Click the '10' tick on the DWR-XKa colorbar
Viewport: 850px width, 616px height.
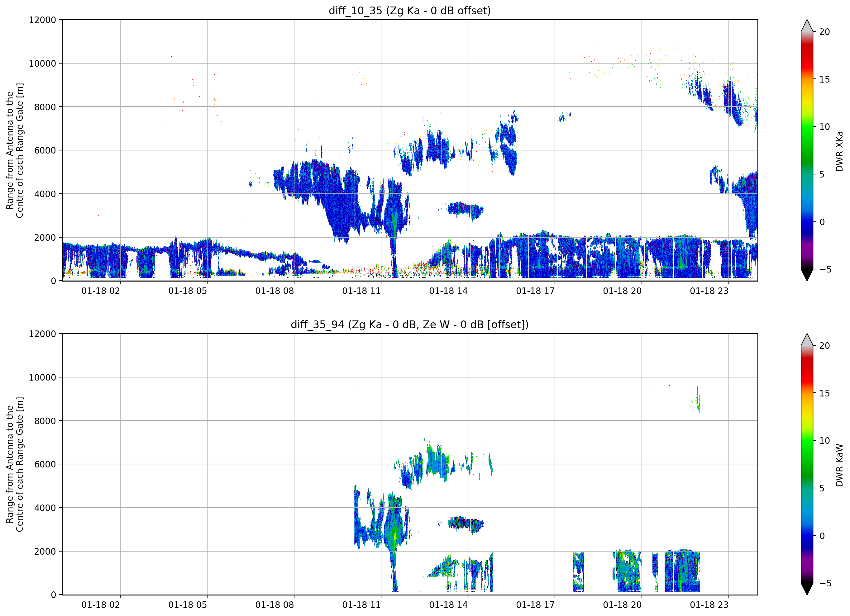[824, 127]
